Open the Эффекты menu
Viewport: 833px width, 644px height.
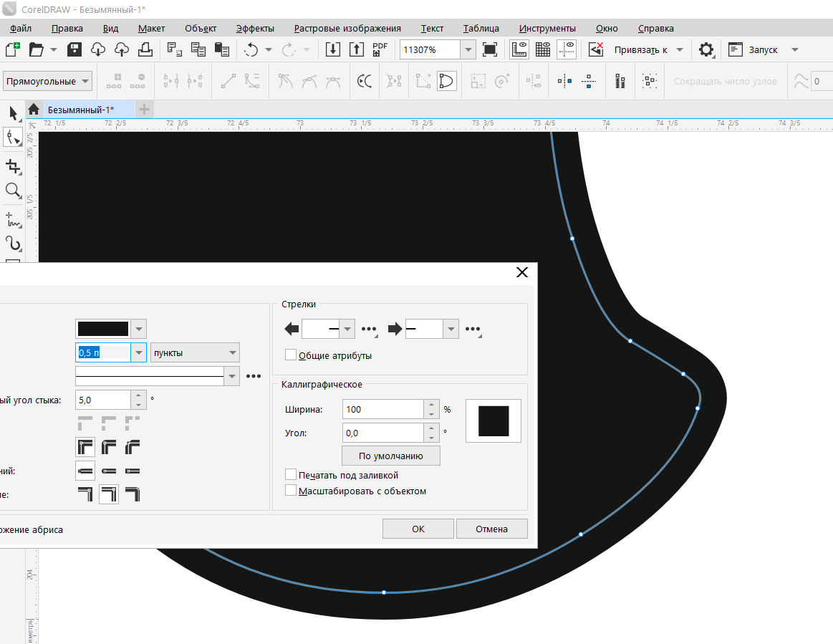[x=255, y=29]
